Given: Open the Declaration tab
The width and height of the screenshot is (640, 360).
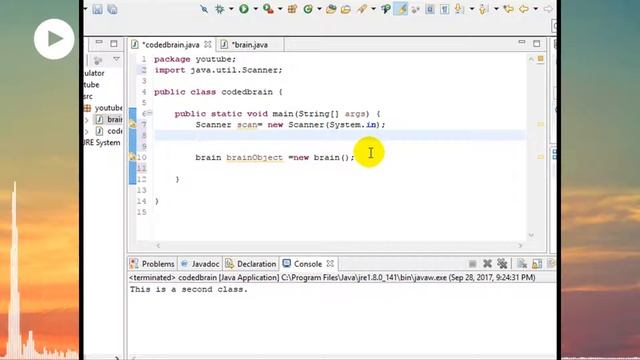Looking at the screenshot, I should point(251,264).
